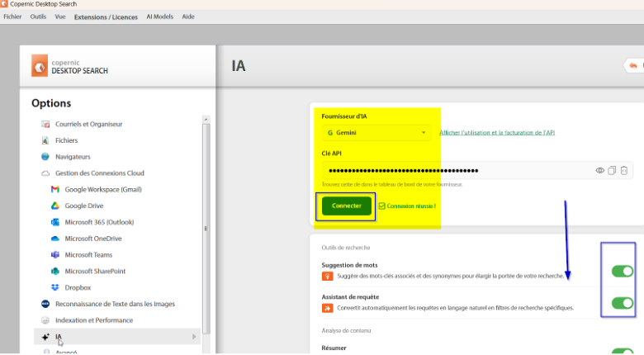The height and width of the screenshot is (355, 644).
Task: Select Navigateurs in the options list
Action: (x=73, y=157)
